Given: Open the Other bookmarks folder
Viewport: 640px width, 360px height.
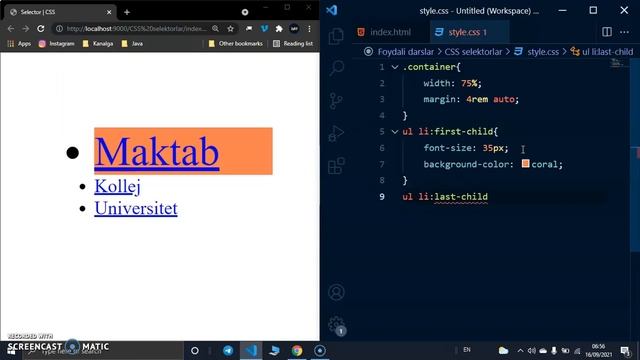Looking at the screenshot, I should 236,44.
